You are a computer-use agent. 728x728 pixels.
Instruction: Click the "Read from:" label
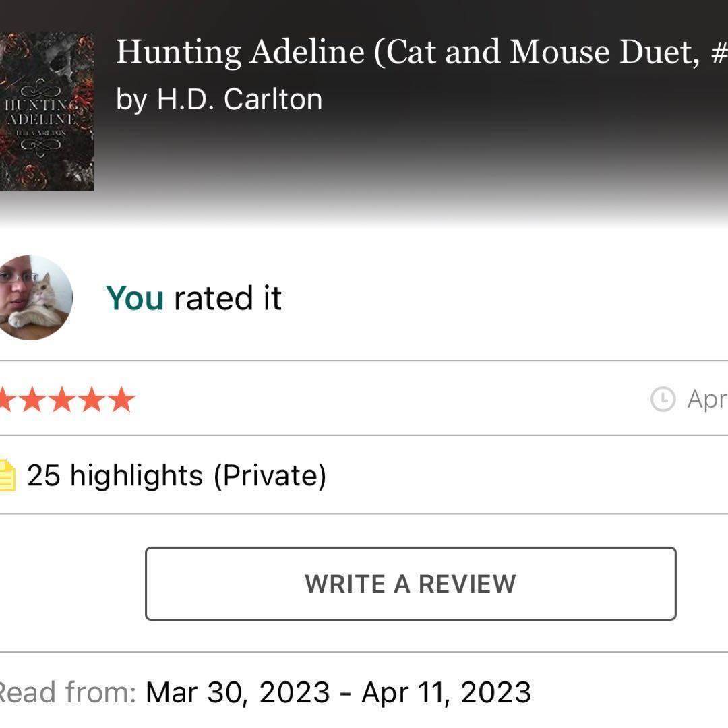coord(67,692)
